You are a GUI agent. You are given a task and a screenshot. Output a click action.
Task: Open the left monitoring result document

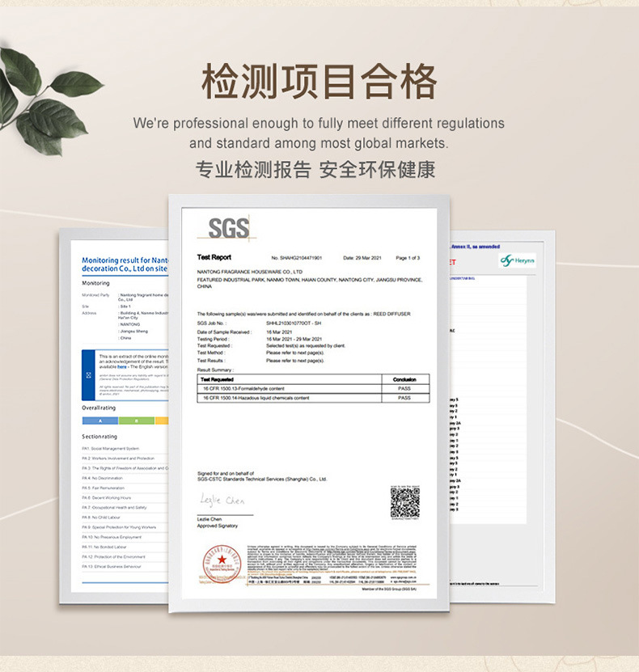click(114, 416)
